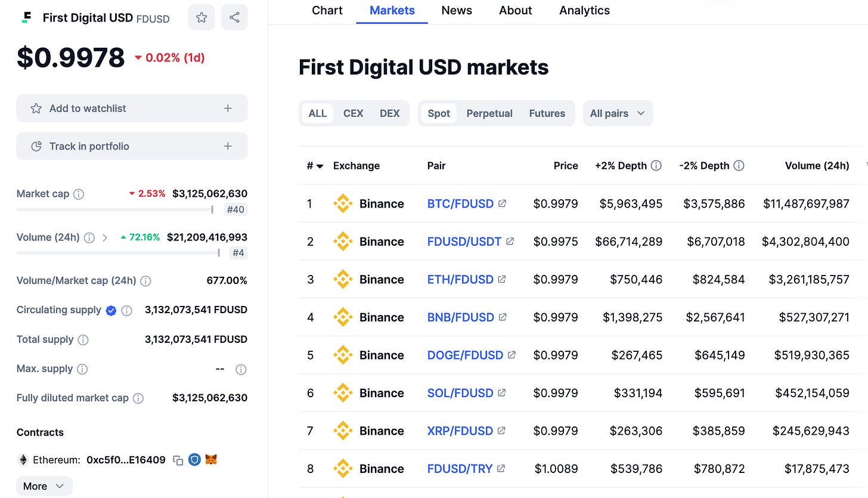The width and height of the screenshot is (868, 498).
Task: Click the Circulating supply info icon
Action: click(x=126, y=310)
